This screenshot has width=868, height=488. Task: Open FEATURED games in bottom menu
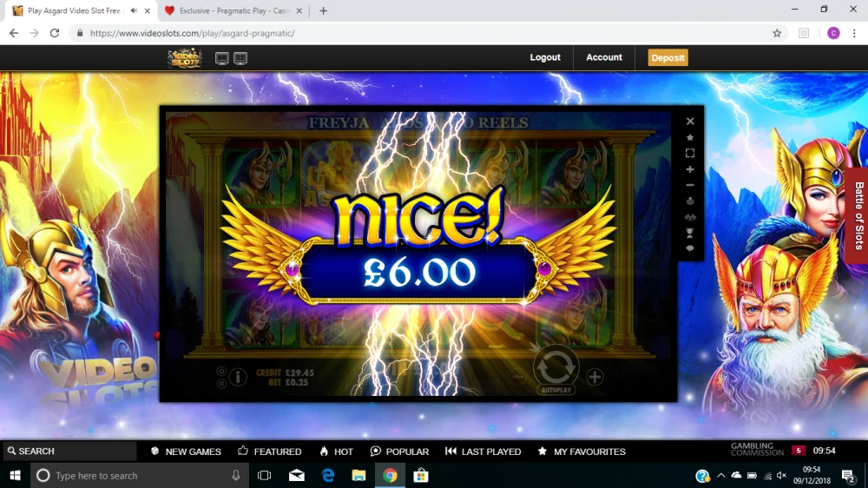[x=270, y=452]
